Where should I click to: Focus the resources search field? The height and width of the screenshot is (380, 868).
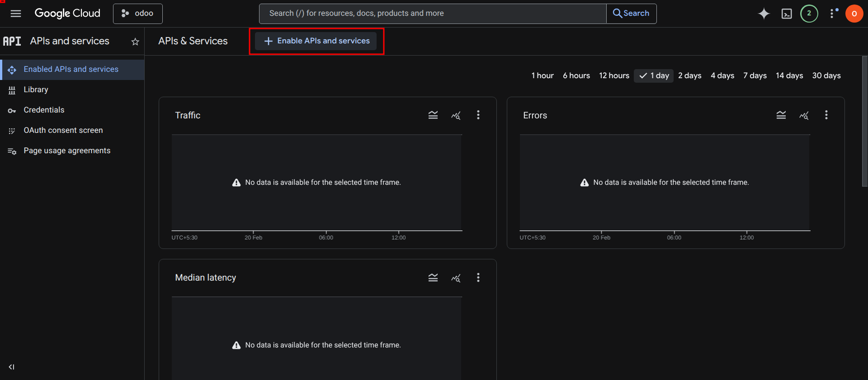pyautogui.click(x=433, y=14)
